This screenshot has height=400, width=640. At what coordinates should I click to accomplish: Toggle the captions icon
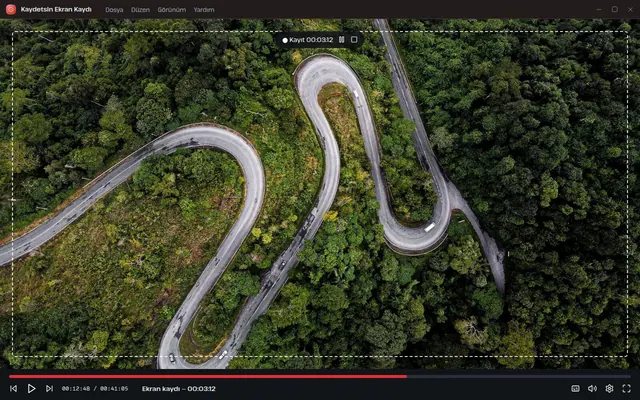click(576, 389)
